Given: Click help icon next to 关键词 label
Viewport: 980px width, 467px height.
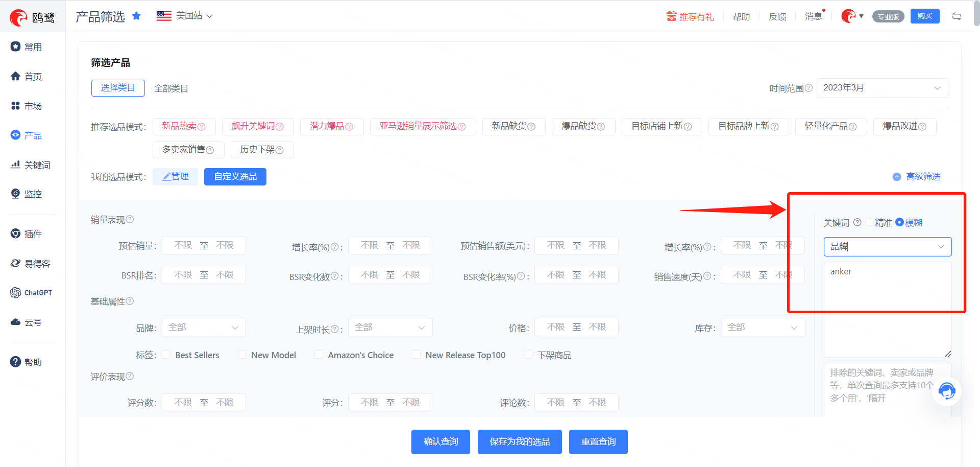Looking at the screenshot, I should tap(857, 222).
